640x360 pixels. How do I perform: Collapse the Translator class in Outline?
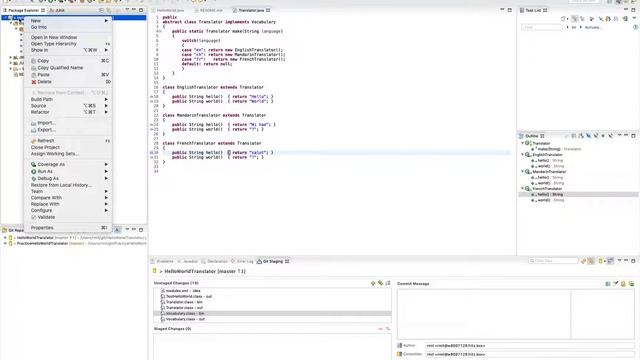522,143
